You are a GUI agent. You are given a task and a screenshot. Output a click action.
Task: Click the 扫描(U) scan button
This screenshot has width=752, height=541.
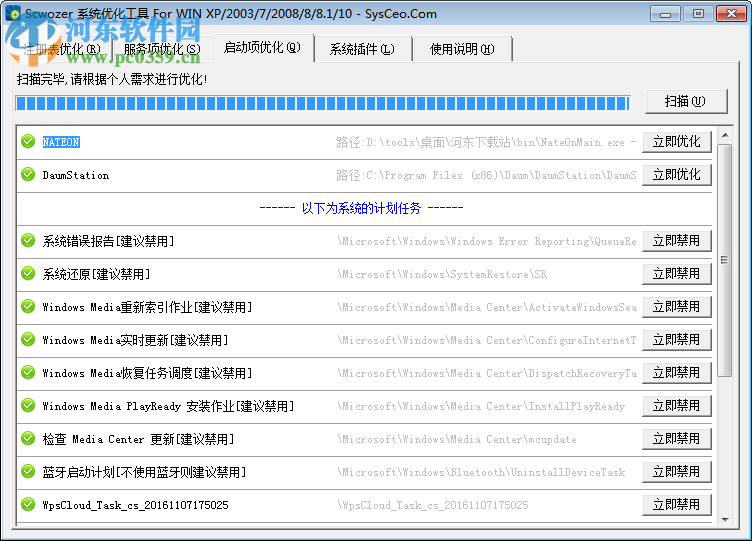686,101
